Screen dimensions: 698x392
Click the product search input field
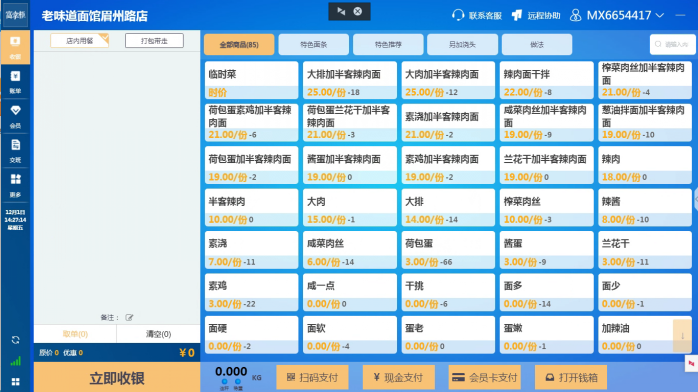point(672,44)
